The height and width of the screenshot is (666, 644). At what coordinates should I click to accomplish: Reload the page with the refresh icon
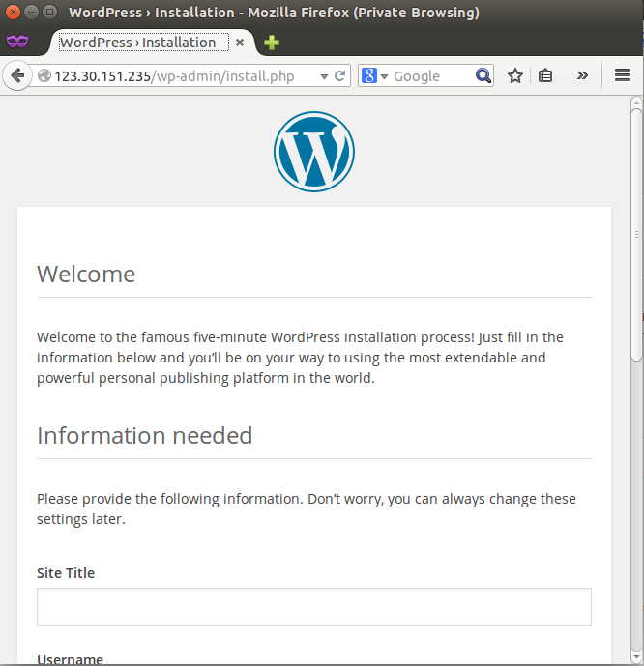(x=339, y=76)
